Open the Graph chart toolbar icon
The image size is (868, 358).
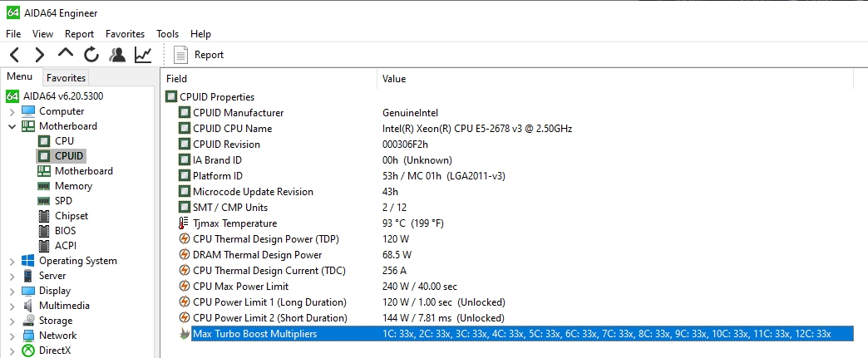pos(143,55)
